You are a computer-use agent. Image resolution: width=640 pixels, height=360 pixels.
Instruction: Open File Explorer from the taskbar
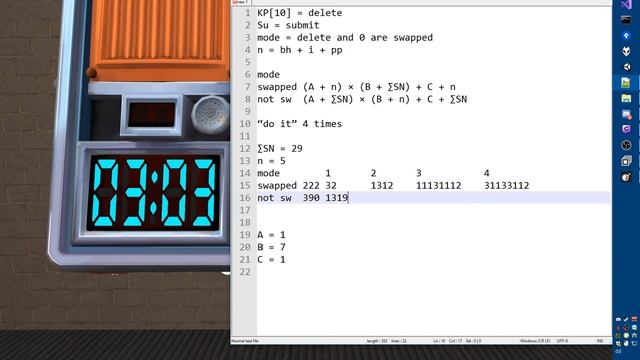pos(626,98)
